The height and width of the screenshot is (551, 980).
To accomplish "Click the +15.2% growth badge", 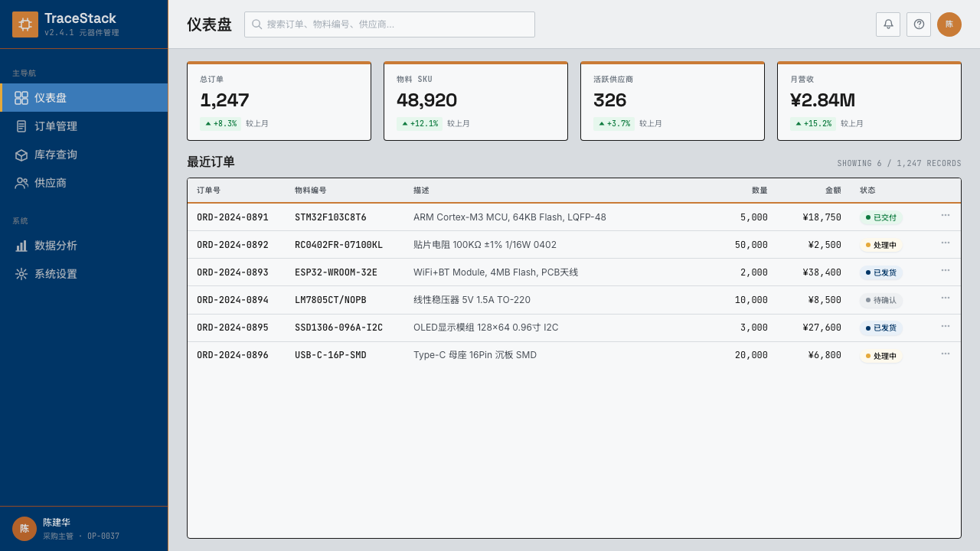I will 813,123.
